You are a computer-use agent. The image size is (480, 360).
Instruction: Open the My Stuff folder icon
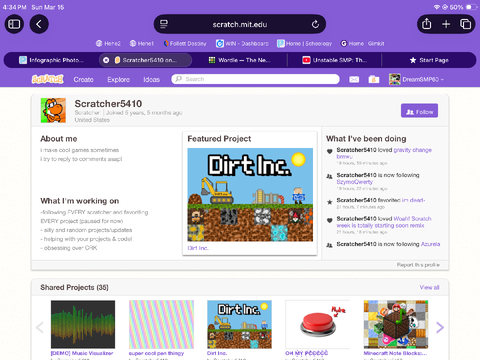tap(374, 79)
